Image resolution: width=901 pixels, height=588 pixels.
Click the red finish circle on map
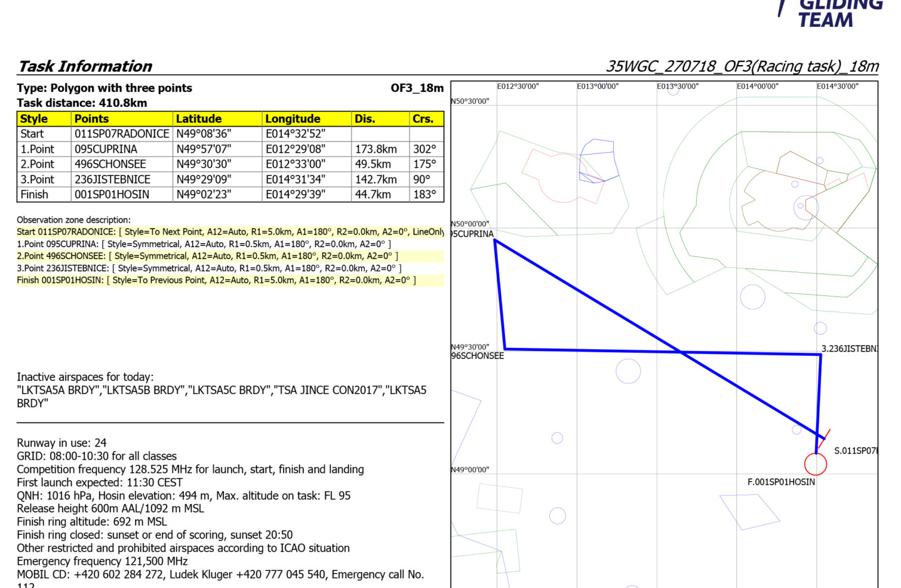[815, 464]
